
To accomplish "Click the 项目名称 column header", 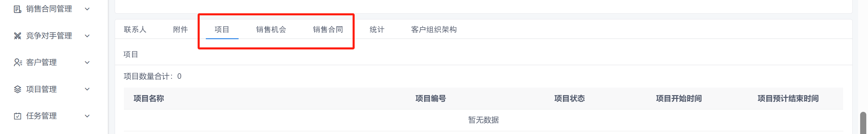I will [149, 99].
